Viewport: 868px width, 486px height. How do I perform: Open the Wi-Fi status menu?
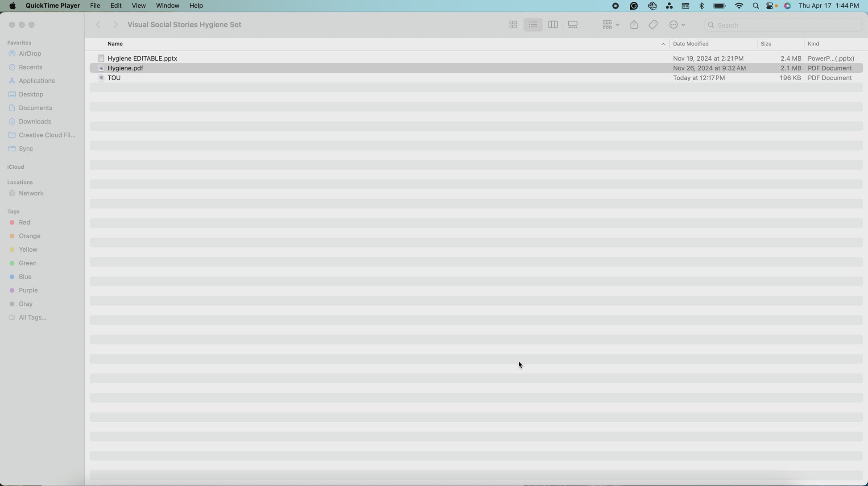tap(739, 6)
